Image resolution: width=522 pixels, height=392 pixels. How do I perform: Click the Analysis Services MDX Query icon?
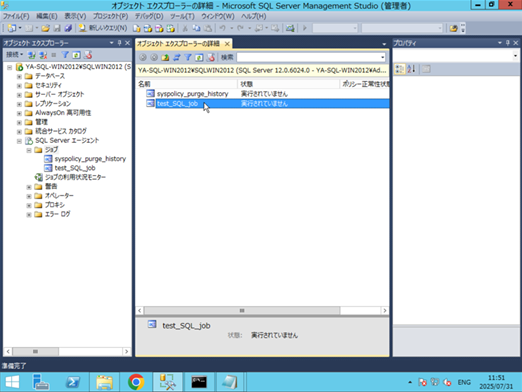[148, 28]
